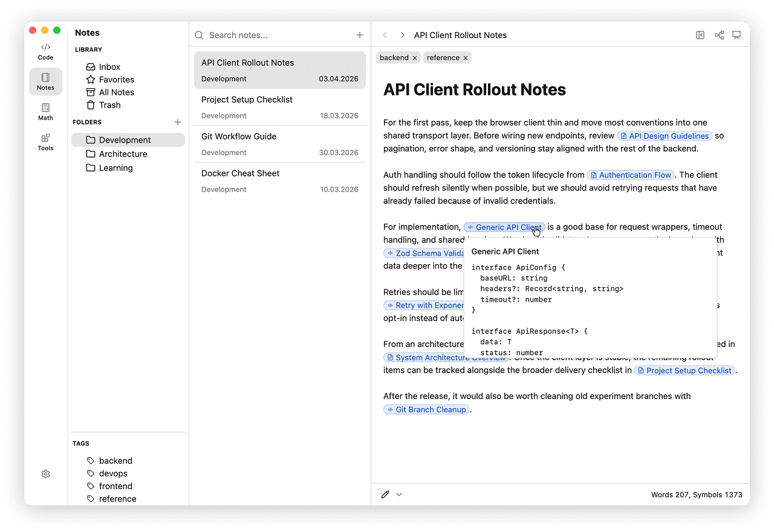Open the Code section in sidebar

coord(45,51)
